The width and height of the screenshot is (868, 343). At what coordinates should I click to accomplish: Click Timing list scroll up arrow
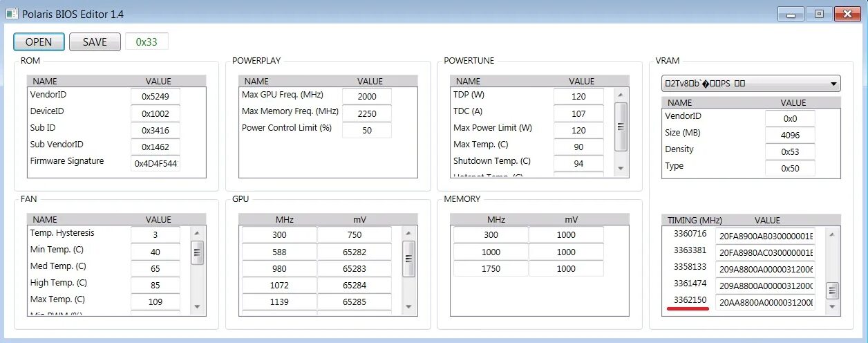[x=833, y=233]
